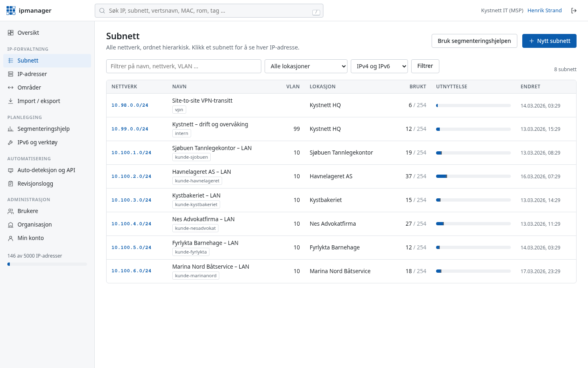Apply filters with Filtrer button
This screenshot has width=588, height=368.
(x=425, y=66)
